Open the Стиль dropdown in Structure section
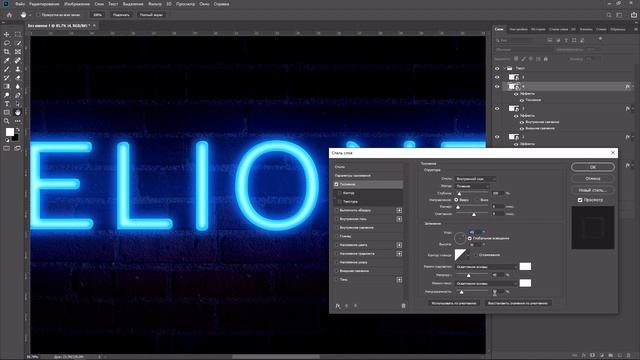This screenshot has width=640, height=360. (x=475, y=179)
